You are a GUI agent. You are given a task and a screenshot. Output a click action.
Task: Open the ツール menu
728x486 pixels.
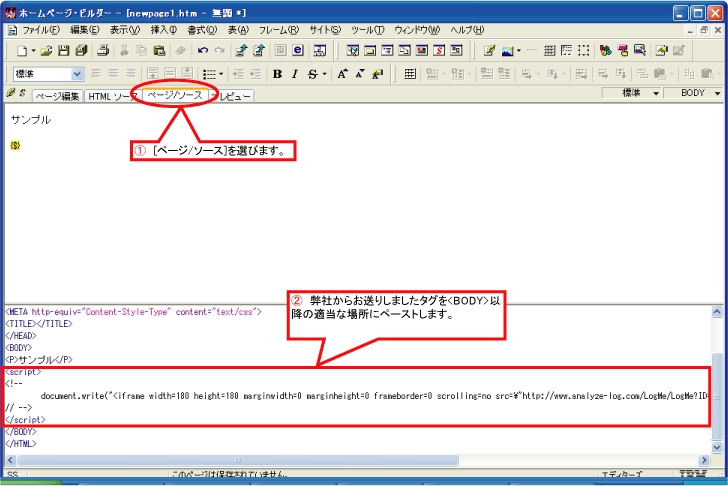[x=368, y=30]
